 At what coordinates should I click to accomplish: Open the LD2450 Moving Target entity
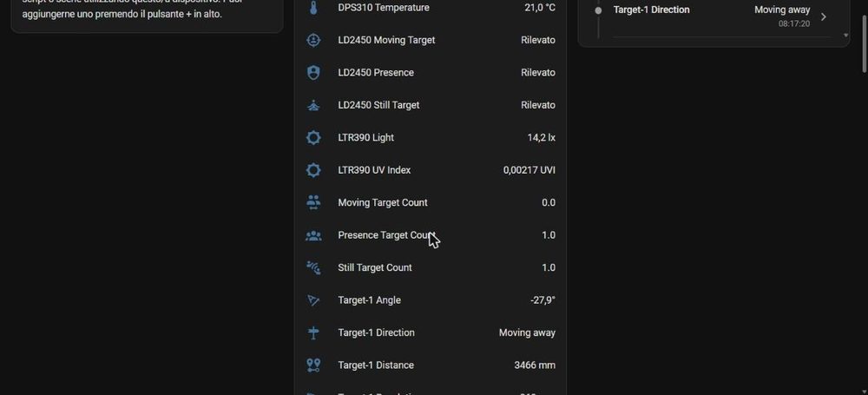[x=431, y=40]
